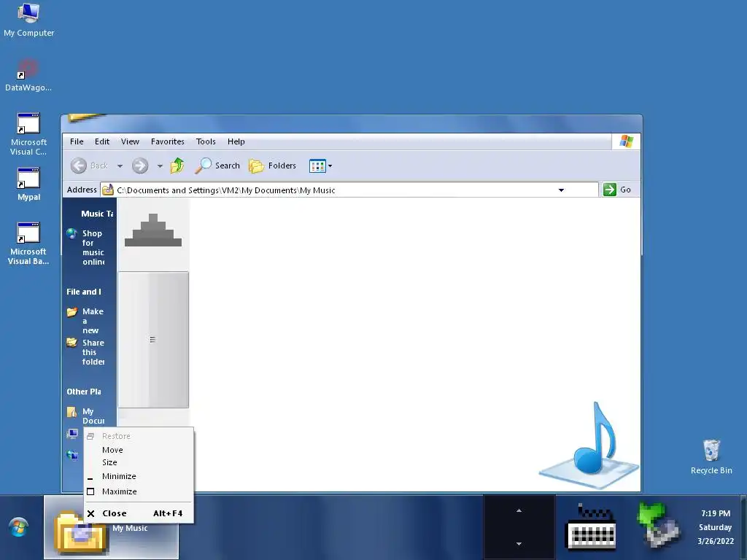Click Share this folder link
The image size is (747, 560).
93,352
